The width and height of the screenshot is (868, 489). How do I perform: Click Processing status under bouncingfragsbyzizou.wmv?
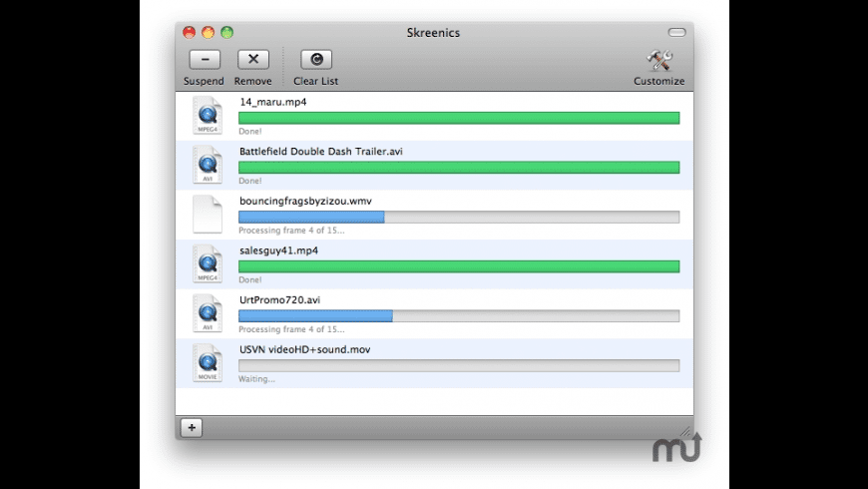(291, 231)
